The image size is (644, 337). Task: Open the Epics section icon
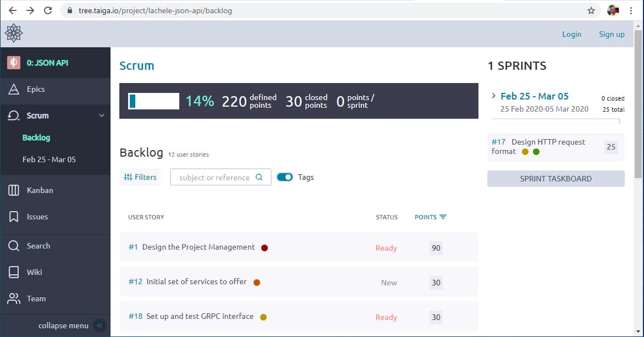[x=14, y=89]
